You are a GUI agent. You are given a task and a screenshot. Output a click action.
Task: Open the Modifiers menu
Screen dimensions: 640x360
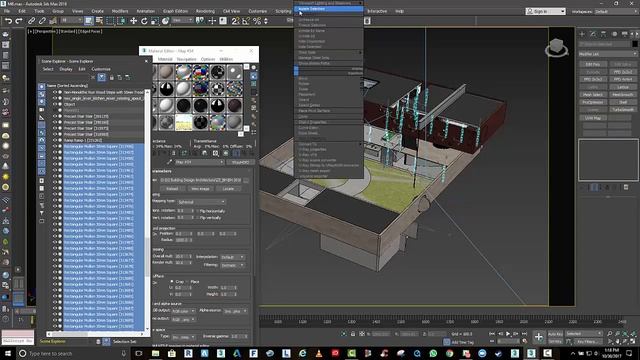pyautogui.click(x=120, y=11)
